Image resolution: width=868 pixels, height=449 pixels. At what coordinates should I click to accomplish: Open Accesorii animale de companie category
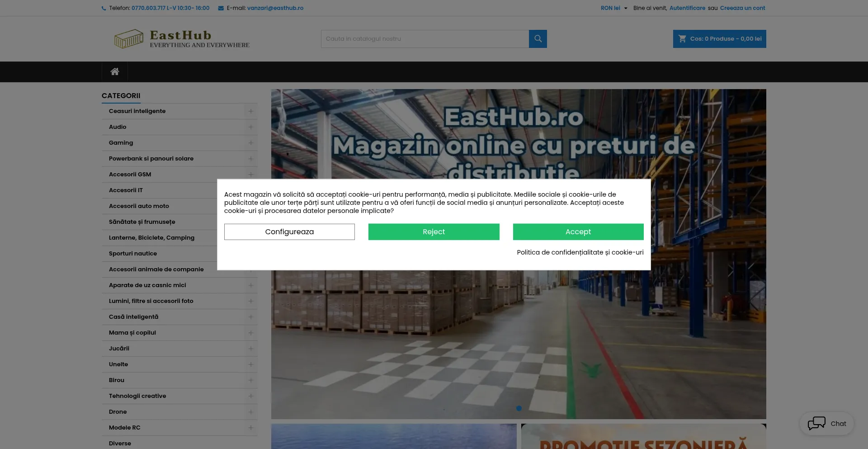[x=156, y=269]
